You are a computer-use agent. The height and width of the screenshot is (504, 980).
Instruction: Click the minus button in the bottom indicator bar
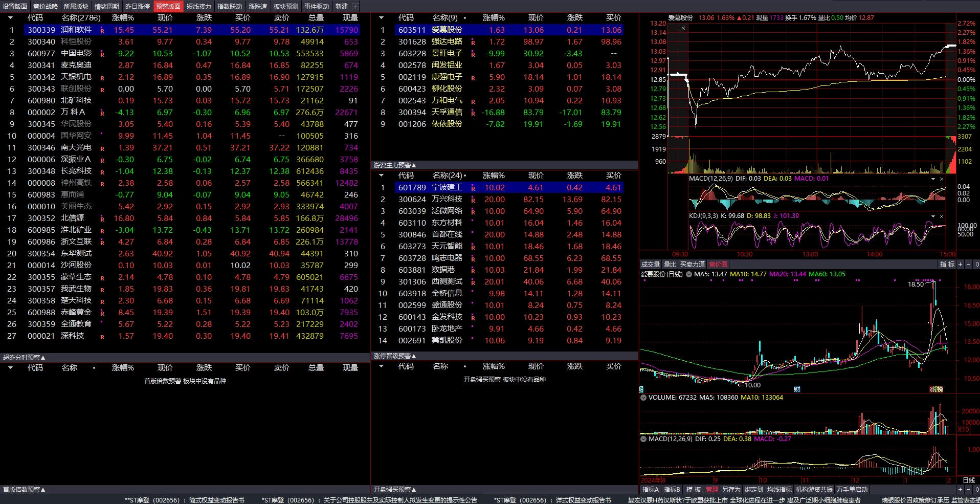tap(968, 490)
